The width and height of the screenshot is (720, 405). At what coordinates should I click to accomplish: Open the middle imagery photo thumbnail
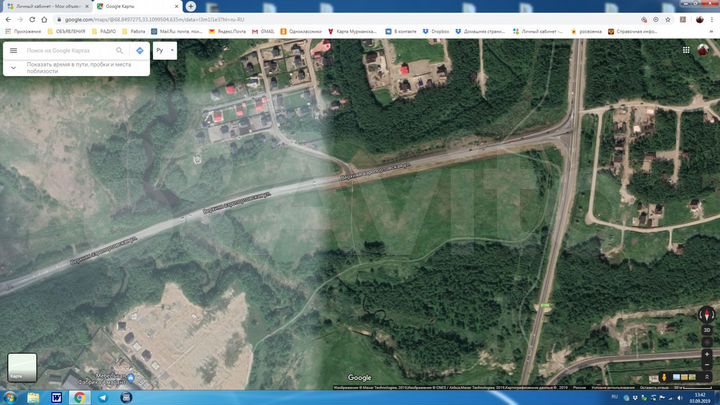(684, 377)
